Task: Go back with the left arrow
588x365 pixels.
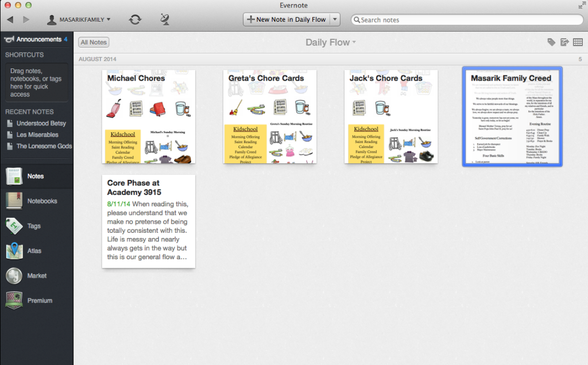Action: [10, 20]
